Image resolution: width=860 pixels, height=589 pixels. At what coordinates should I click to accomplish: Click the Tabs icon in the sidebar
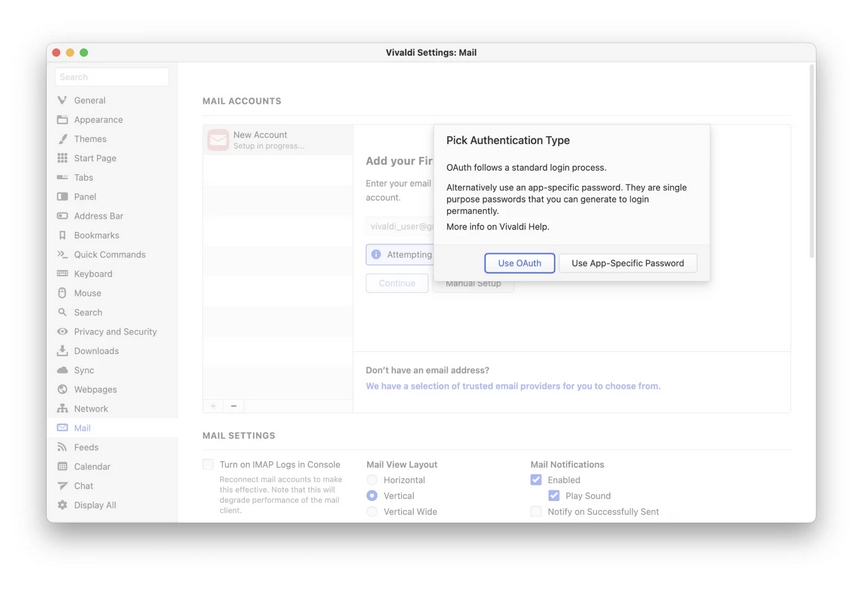coord(62,177)
